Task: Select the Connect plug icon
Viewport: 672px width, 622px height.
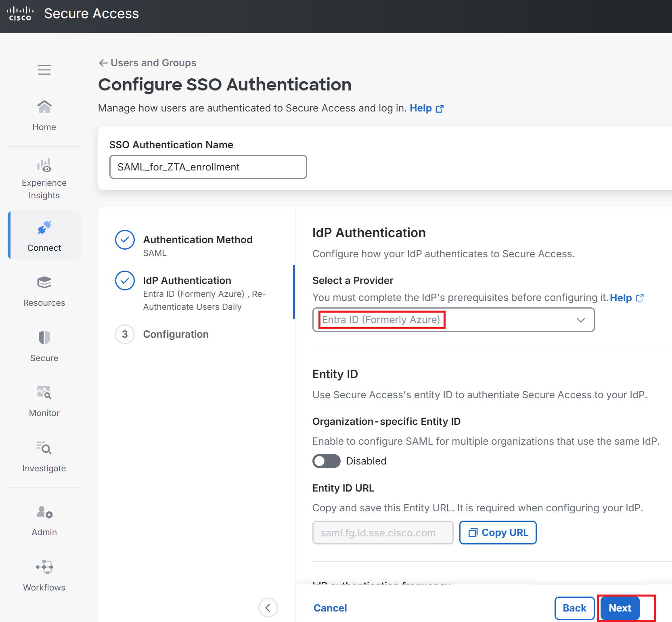Action: [x=44, y=227]
